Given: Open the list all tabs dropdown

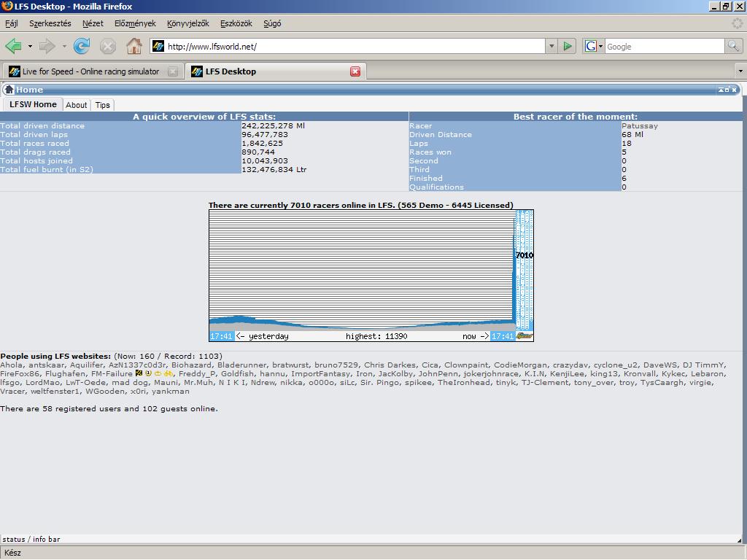Looking at the screenshot, I should click(740, 71).
